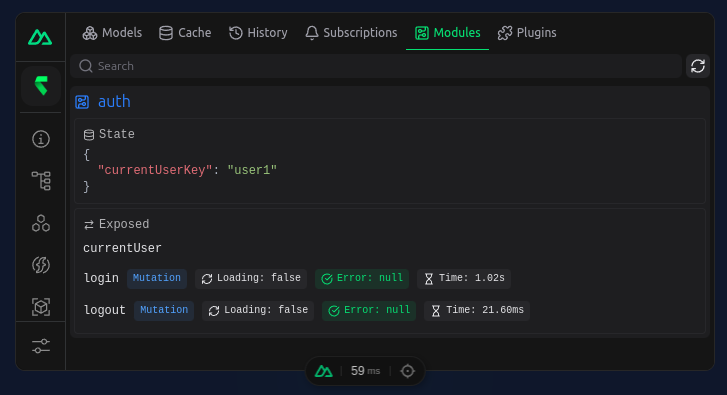Open the Pages tree icon in the sidebar
The height and width of the screenshot is (395, 727).
[x=41, y=181]
